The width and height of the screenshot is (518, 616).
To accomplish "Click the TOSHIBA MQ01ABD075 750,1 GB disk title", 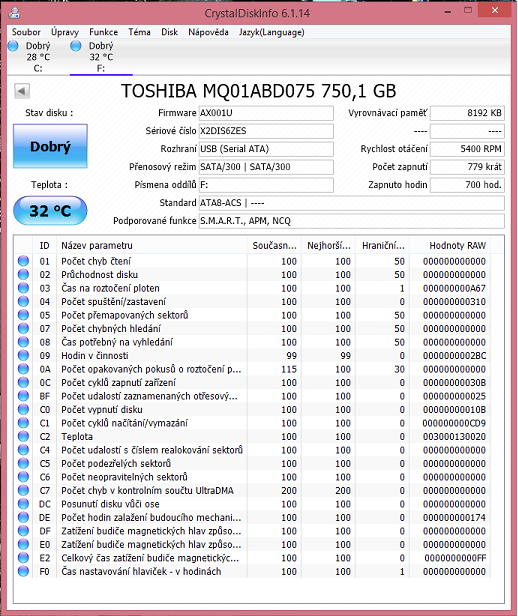I will pyautogui.click(x=258, y=91).
